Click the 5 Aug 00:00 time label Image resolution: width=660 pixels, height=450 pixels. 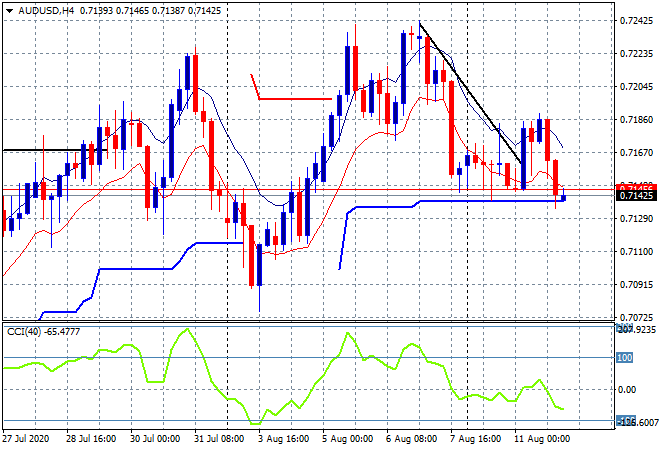click(348, 439)
